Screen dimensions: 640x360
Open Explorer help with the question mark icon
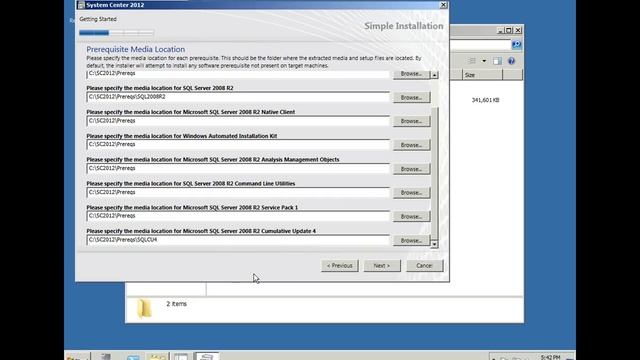511,61
